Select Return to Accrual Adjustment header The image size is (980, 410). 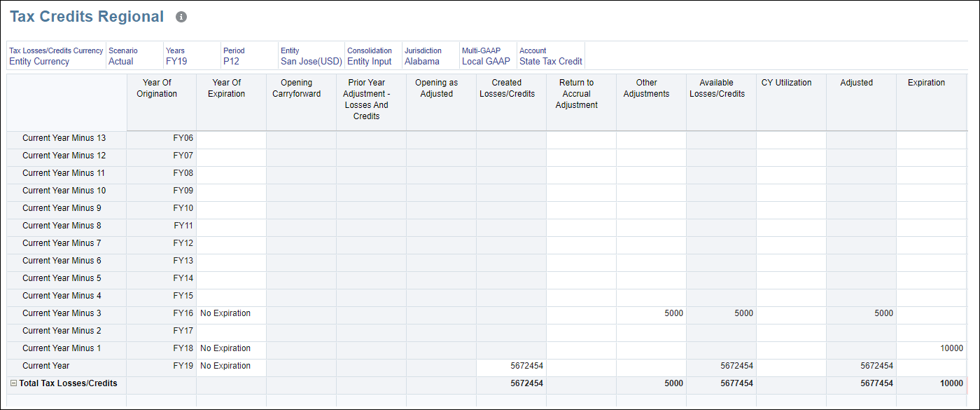(582, 102)
